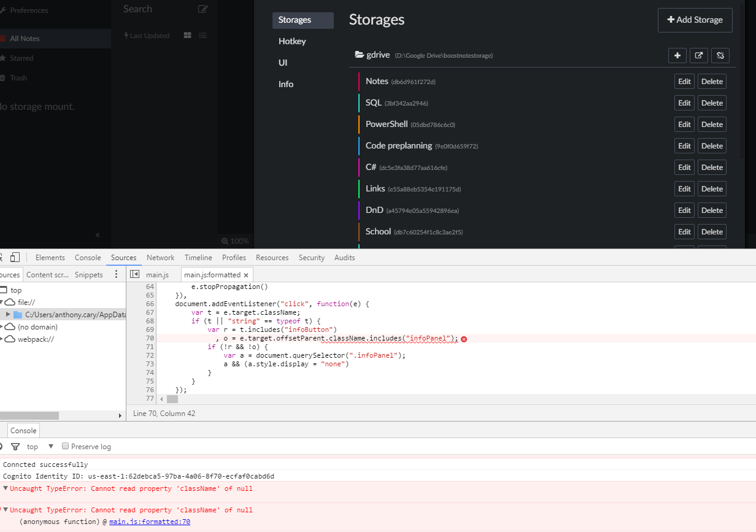Click the Add Storage button
Screen dimensions: 756x532
pyautogui.click(x=695, y=20)
